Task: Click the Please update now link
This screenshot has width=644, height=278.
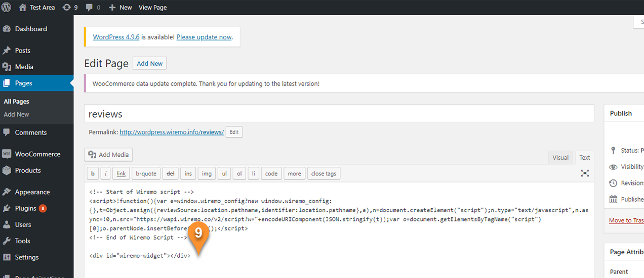Action: pos(204,37)
